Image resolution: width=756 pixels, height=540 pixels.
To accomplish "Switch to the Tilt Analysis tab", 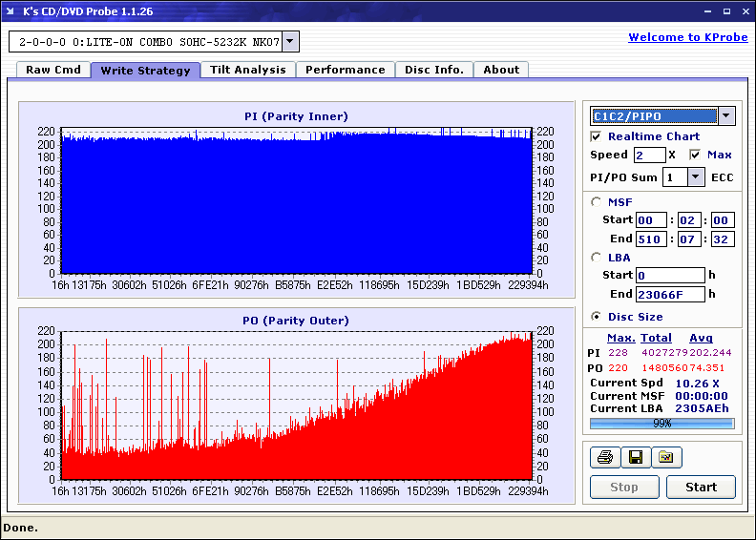I will coord(248,70).
